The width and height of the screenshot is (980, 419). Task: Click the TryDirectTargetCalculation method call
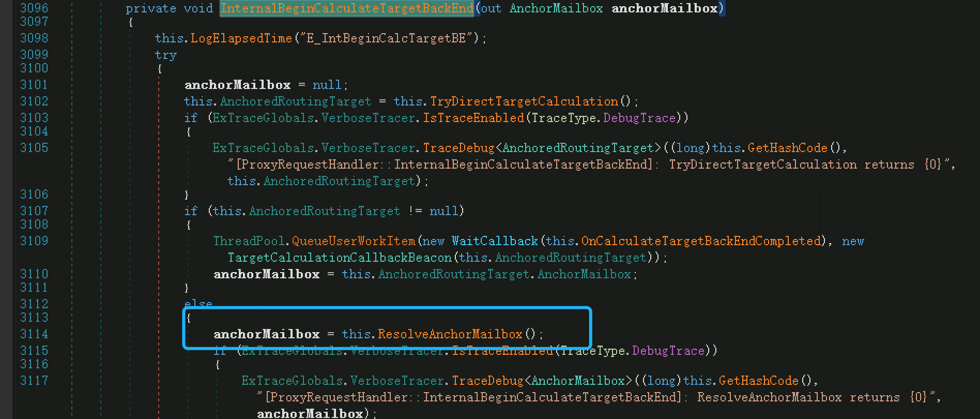click(524, 101)
